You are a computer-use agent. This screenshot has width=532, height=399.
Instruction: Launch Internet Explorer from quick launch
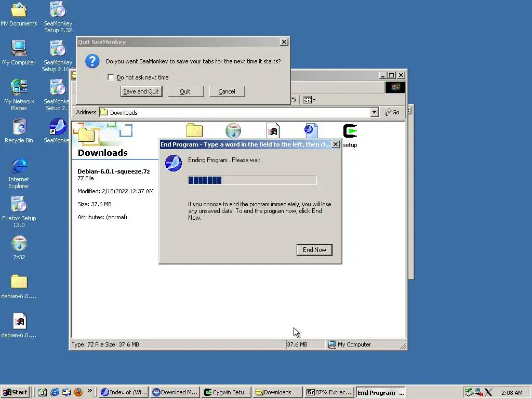click(x=55, y=392)
